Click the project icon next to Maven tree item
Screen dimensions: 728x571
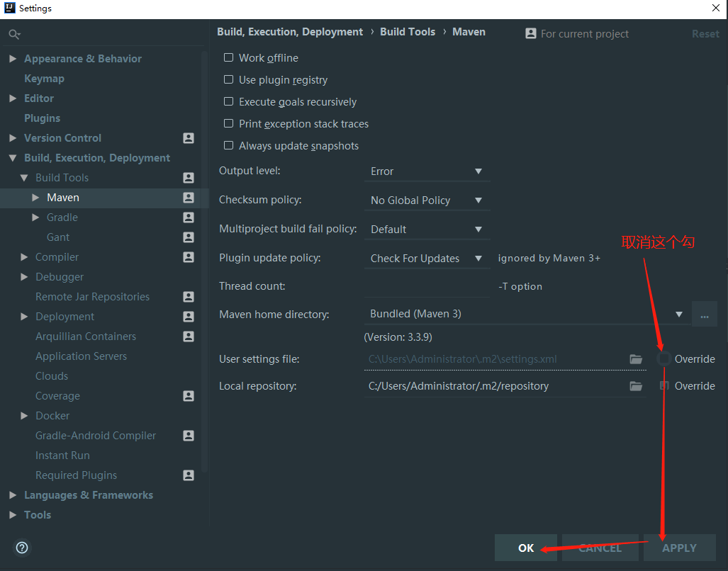pyautogui.click(x=189, y=197)
